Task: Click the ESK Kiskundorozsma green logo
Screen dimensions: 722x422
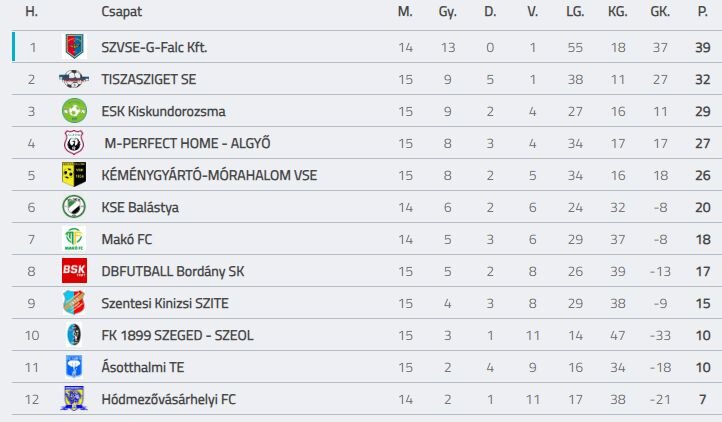Action: pos(74,111)
